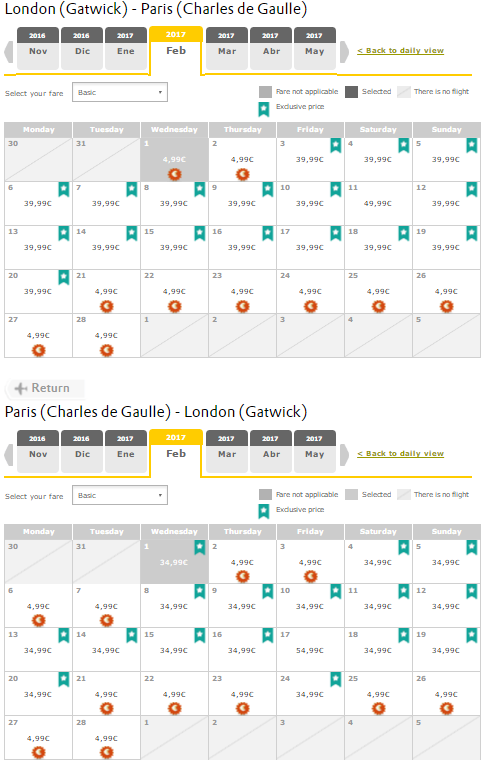Open return Back to daily view link
This screenshot has height=763, width=482.
(400, 454)
